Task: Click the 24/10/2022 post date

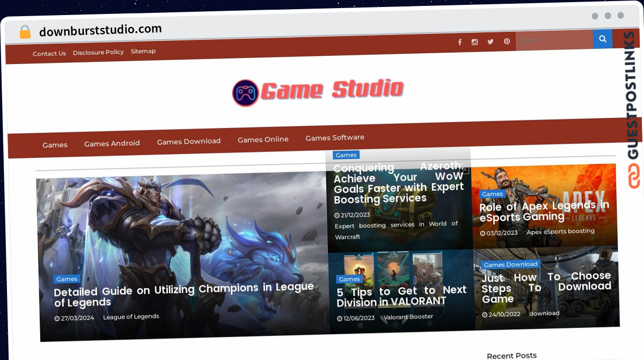Action: [501, 314]
